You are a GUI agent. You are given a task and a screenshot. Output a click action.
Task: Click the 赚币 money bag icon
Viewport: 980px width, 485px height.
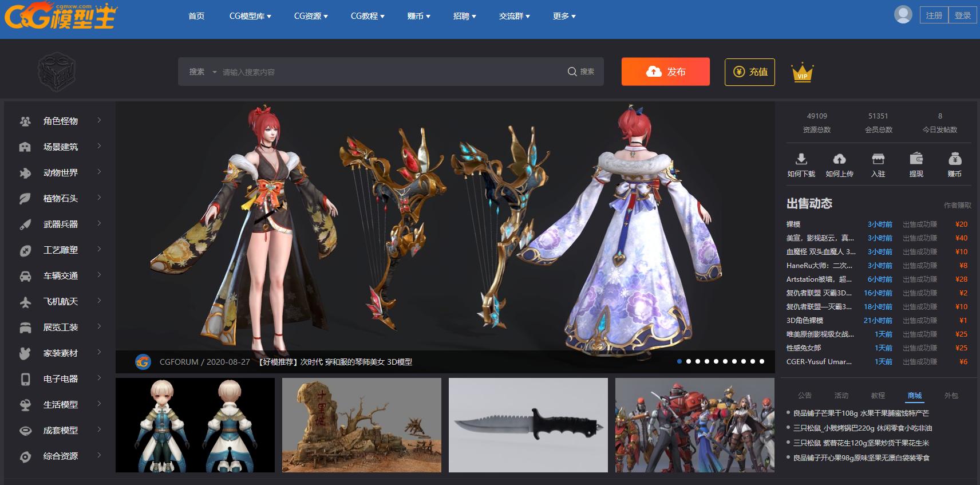click(954, 159)
